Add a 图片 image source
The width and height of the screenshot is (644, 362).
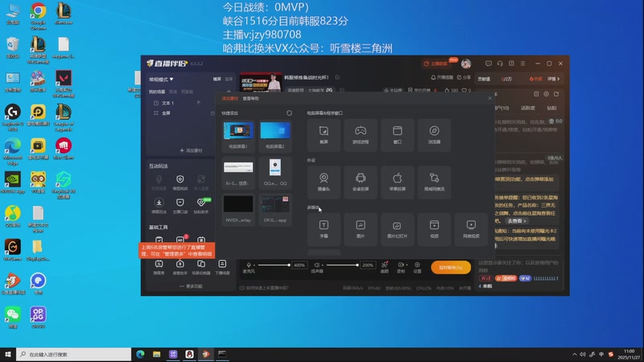360,229
